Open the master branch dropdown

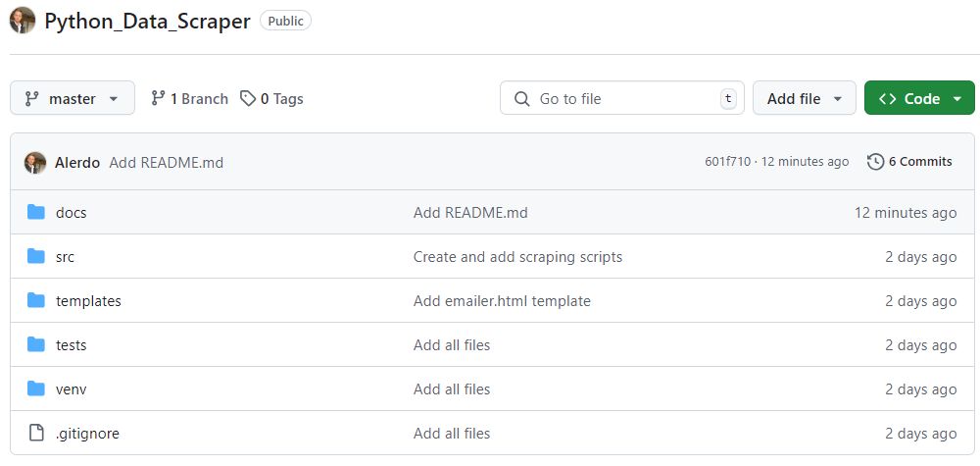pos(73,98)
